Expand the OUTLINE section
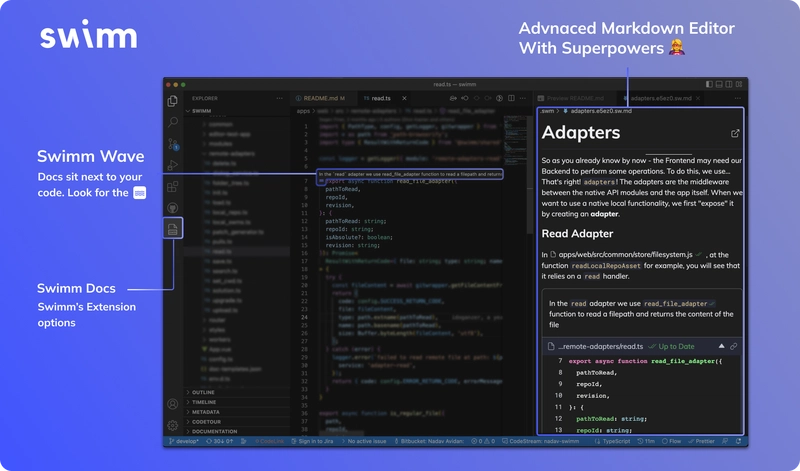 [236, 392]
